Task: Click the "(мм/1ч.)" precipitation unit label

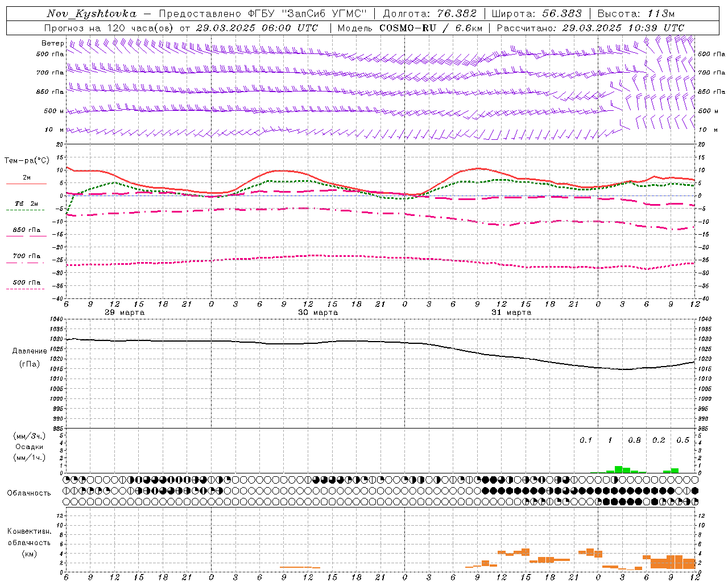Action: [29, 458]
